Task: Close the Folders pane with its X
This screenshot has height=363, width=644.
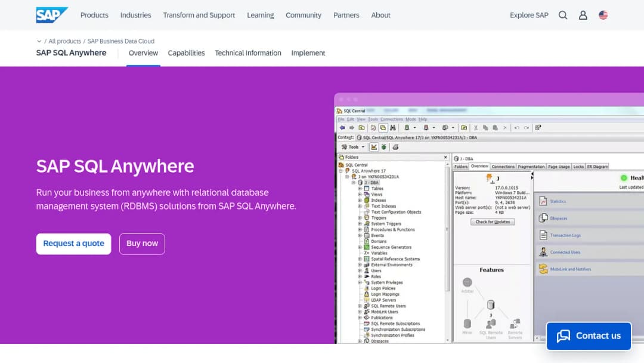Action: (x=445, y=157)
